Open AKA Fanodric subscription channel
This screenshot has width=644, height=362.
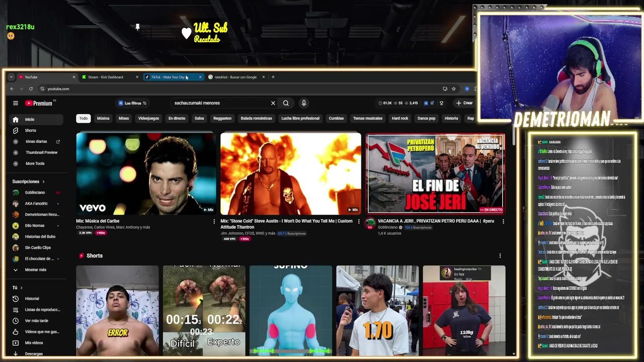(x=36, y=204)
